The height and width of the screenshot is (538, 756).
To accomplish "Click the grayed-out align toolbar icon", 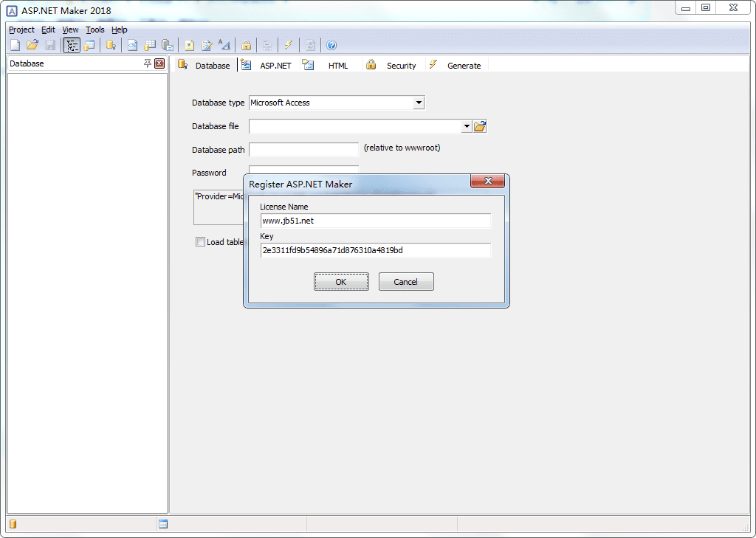I will pyautogui.click(x=267, y=45).
